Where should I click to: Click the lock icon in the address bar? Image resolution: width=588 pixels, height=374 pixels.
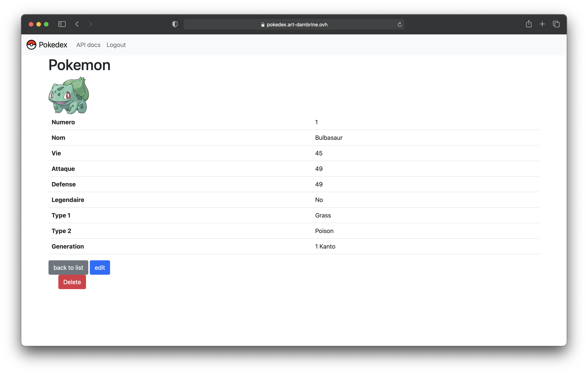263,24
